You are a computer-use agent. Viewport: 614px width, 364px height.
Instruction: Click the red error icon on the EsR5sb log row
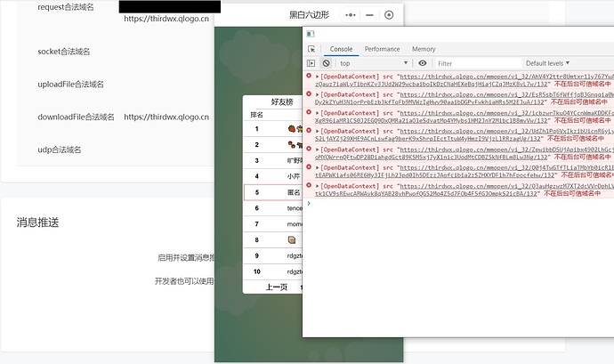[309, 94]
